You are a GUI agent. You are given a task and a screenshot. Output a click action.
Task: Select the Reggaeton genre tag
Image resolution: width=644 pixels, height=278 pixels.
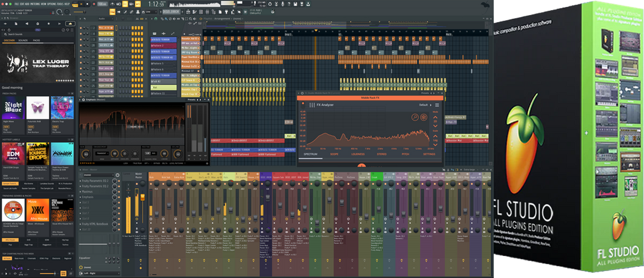coord(47,244)
